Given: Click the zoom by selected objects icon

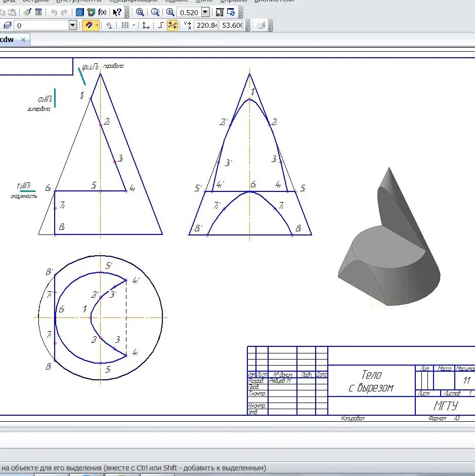Looking at the screenshot, I should coord(155,13).
